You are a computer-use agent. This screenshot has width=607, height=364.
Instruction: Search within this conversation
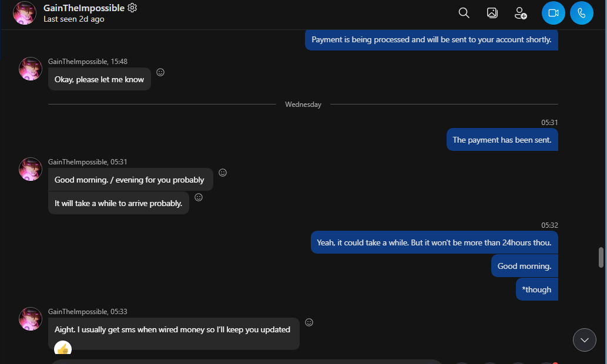464,13
